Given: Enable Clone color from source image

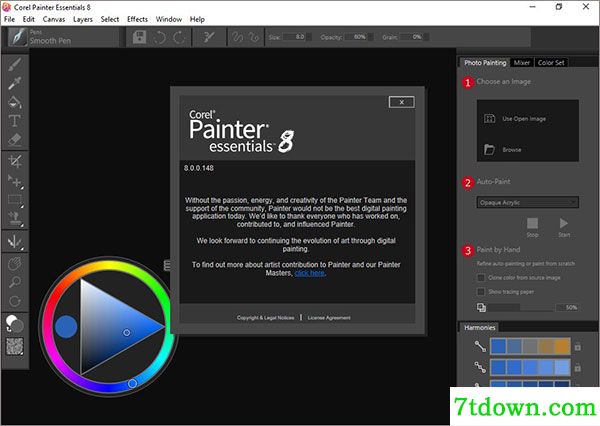Looking at the screenshot, I should (481, 277).
